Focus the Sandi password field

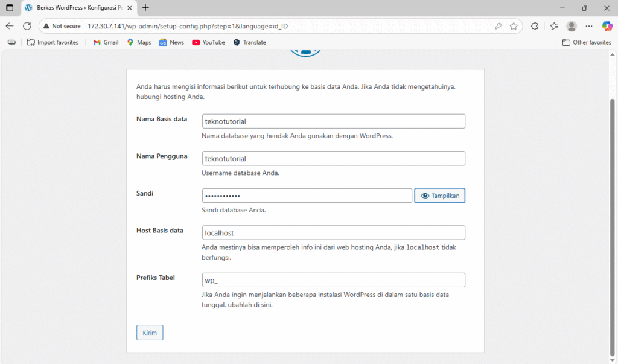click(307, 196)
